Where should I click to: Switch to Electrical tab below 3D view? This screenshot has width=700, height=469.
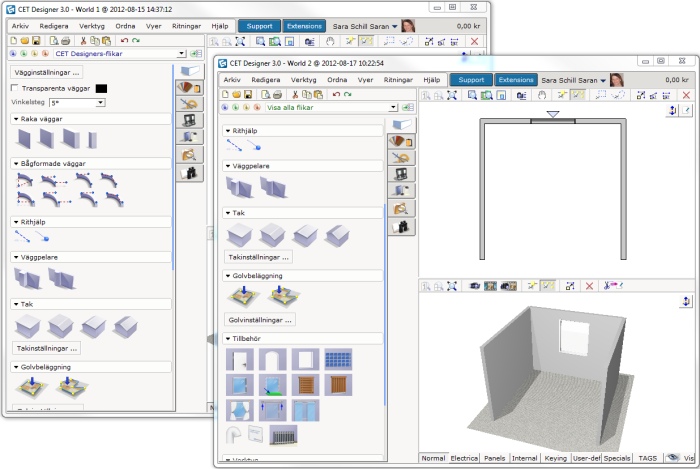(x=464, y=458)
